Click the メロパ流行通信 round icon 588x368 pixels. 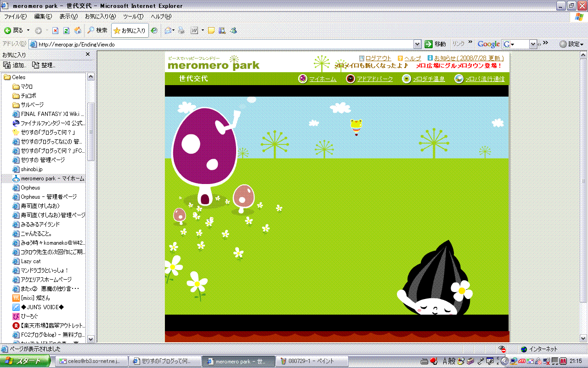pos(459,79)
